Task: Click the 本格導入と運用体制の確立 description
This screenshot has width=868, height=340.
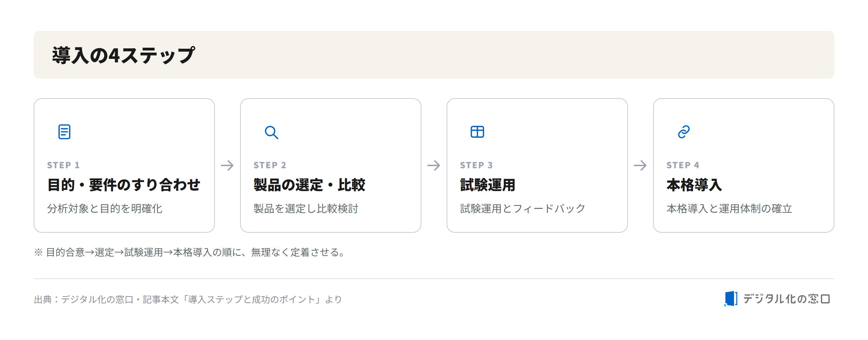Action: tap(729, 209)
